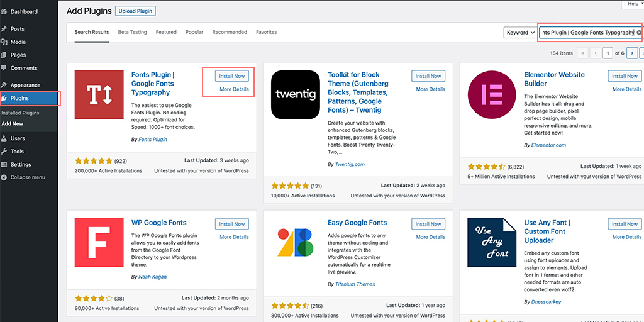This screenshot has height=322, width=644.
Task: View More Details for Use Any Font
Action: tap(627, 237)
